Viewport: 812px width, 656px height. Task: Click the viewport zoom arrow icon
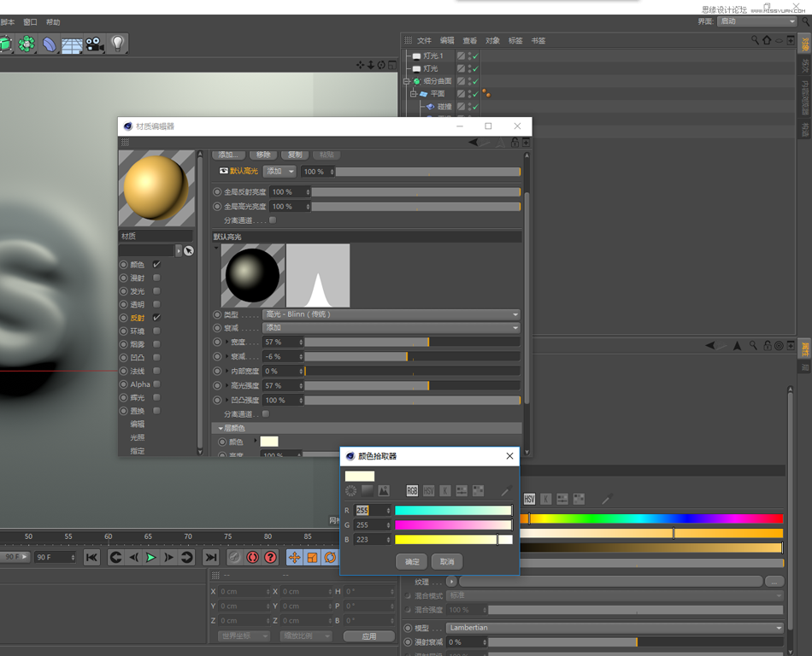click(371, 65)
